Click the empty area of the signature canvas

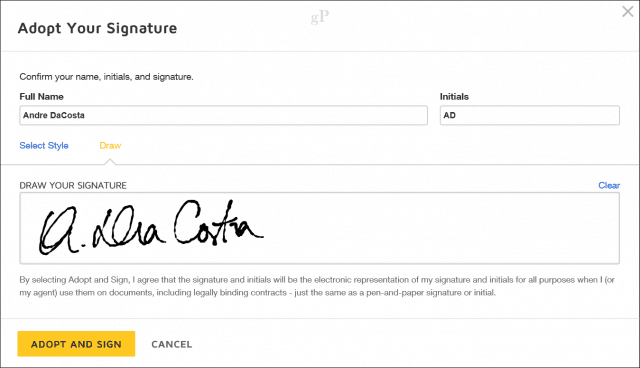[441, 228]
